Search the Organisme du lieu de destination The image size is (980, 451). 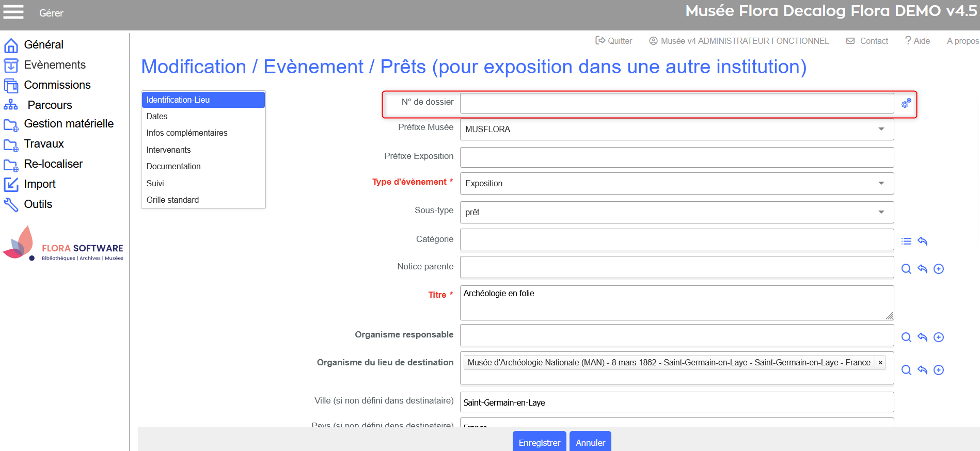tap(906, 370)
